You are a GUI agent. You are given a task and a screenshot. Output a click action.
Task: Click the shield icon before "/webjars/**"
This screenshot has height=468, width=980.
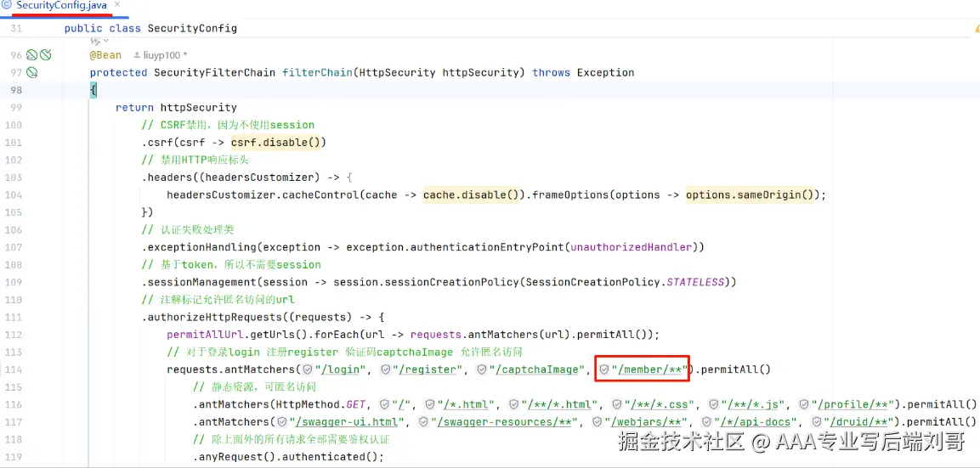click(x=598, y=422)
